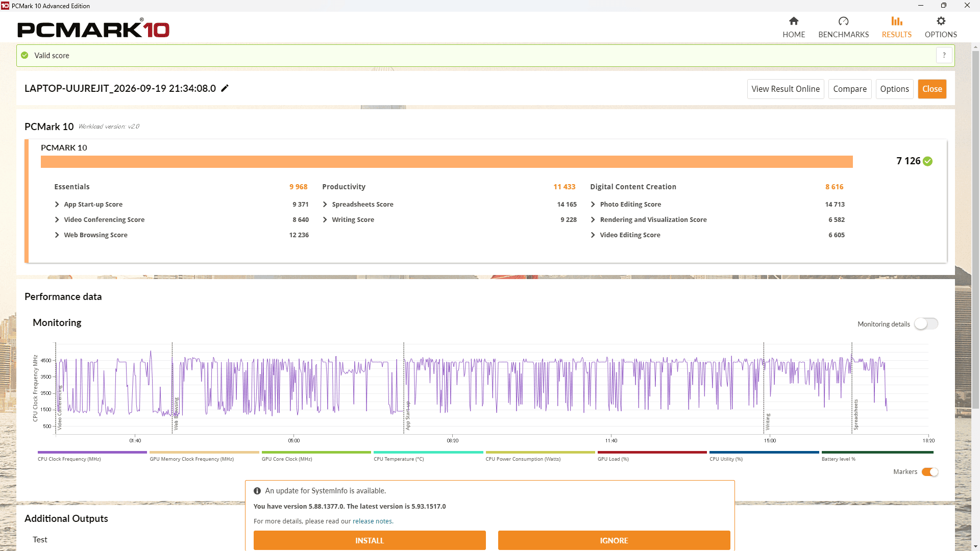Select GPU Core Clock green legend

(316, 456)
